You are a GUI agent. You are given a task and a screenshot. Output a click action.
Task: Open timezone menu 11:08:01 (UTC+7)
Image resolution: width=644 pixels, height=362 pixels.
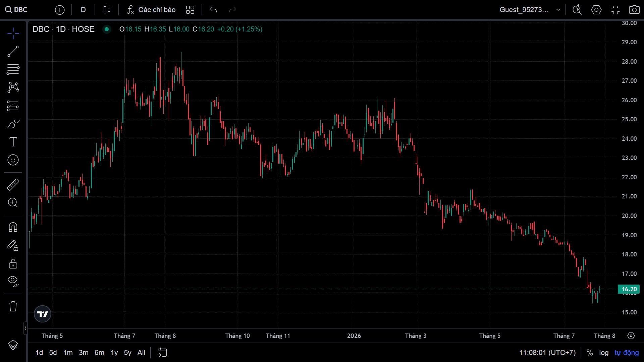tap(547, 353)
